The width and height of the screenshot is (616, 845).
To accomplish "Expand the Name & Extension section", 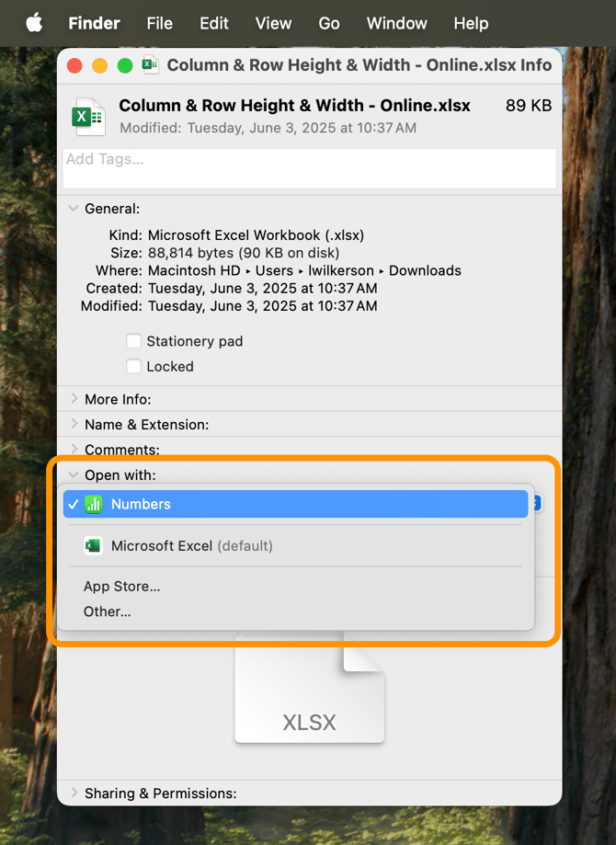I will click(74, 424).
